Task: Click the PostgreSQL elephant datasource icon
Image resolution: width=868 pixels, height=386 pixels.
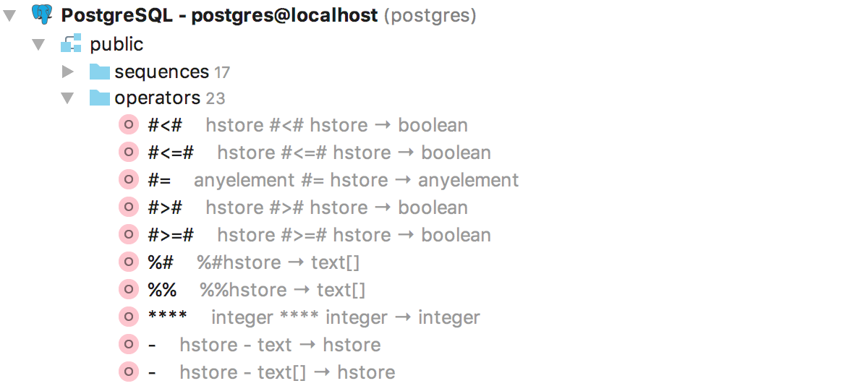Action: click(x=43, y=15)
